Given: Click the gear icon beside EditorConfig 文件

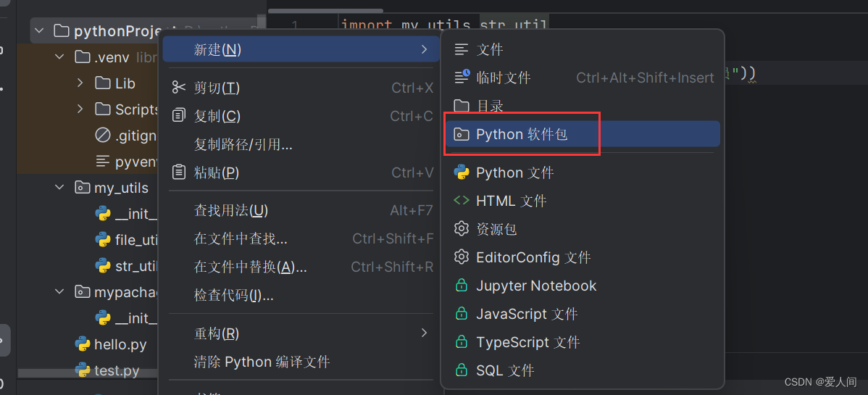Looking at the screenshot, I should [x=461, y=257].
